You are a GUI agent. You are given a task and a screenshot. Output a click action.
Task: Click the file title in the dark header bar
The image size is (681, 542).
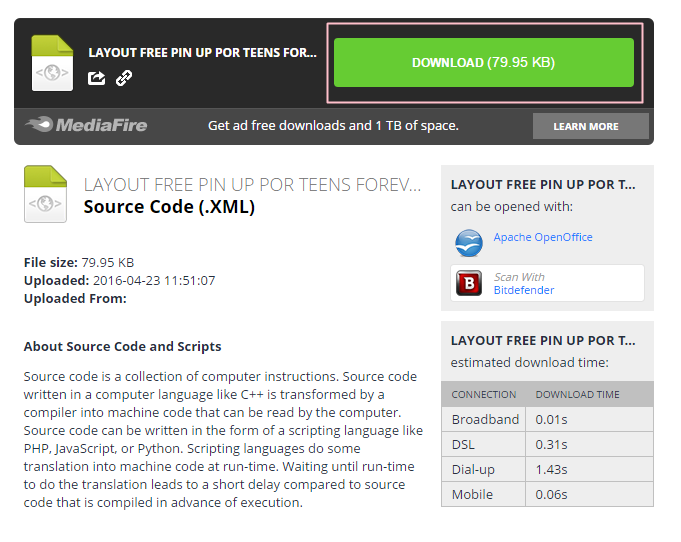(202, 53)
